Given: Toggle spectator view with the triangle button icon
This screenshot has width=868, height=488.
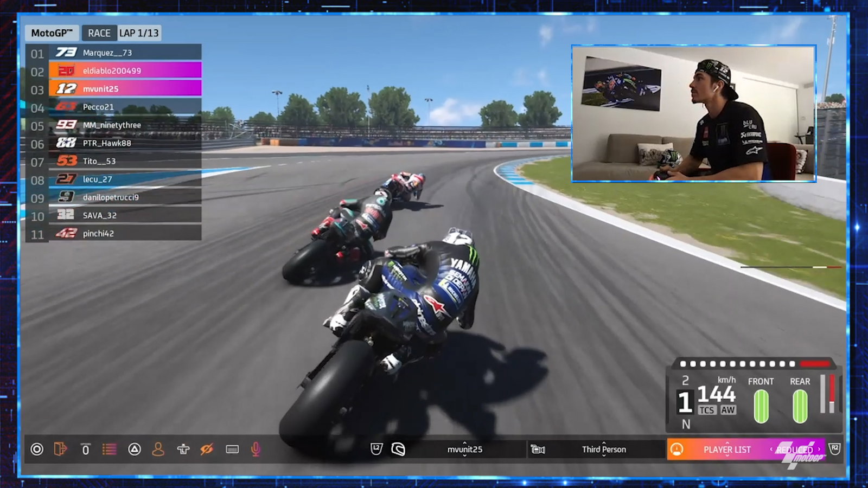Looking at the screenshot, I should (x=133, y=449).
